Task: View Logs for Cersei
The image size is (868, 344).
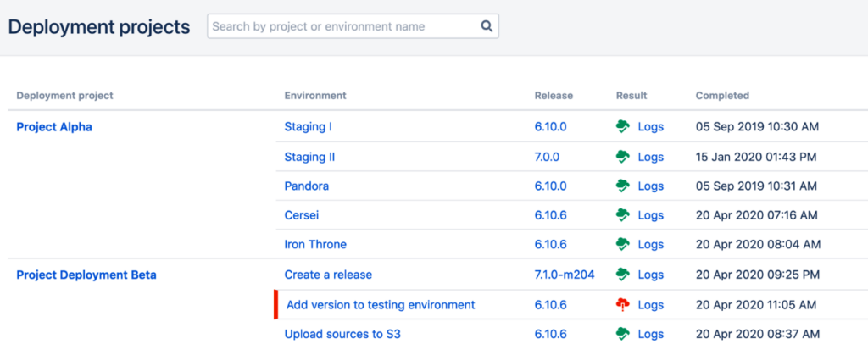Action: pyautogui.click(x=650, y=214)
